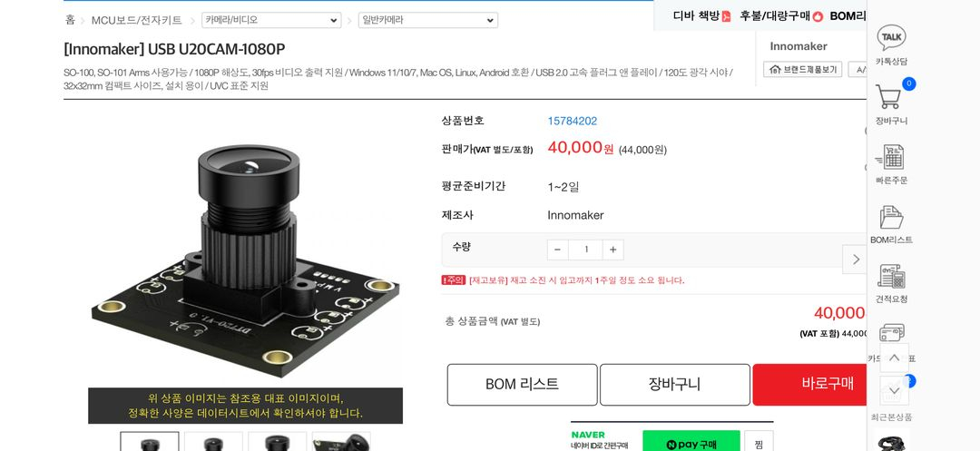
Task: Click the scroll-to-top arrow button
Action: [x=894, y=358]
